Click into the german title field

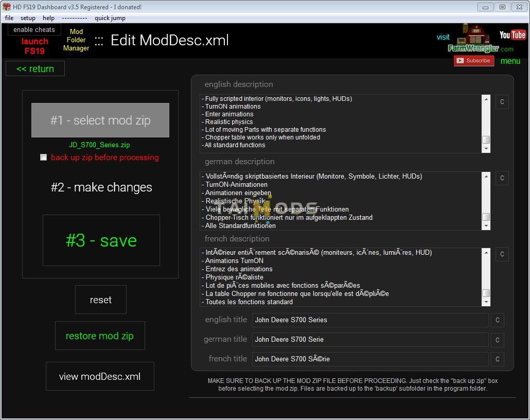pos(370,340)
